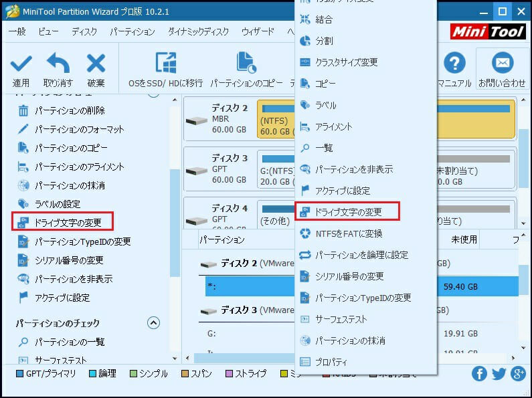
Task: Click the Contact us (お問い合わせ) mail icon
Action: [502, 63]
